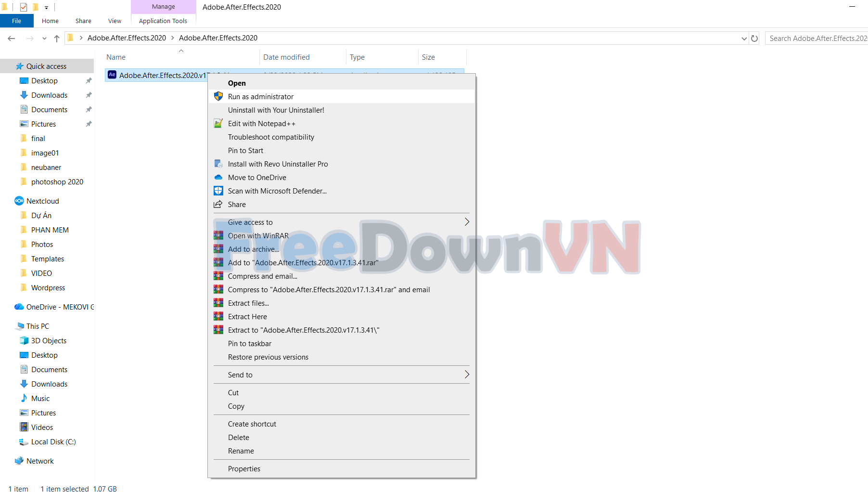
Task: Click the Notepad++ icon in context menu
Action: (x=218, y=124)
